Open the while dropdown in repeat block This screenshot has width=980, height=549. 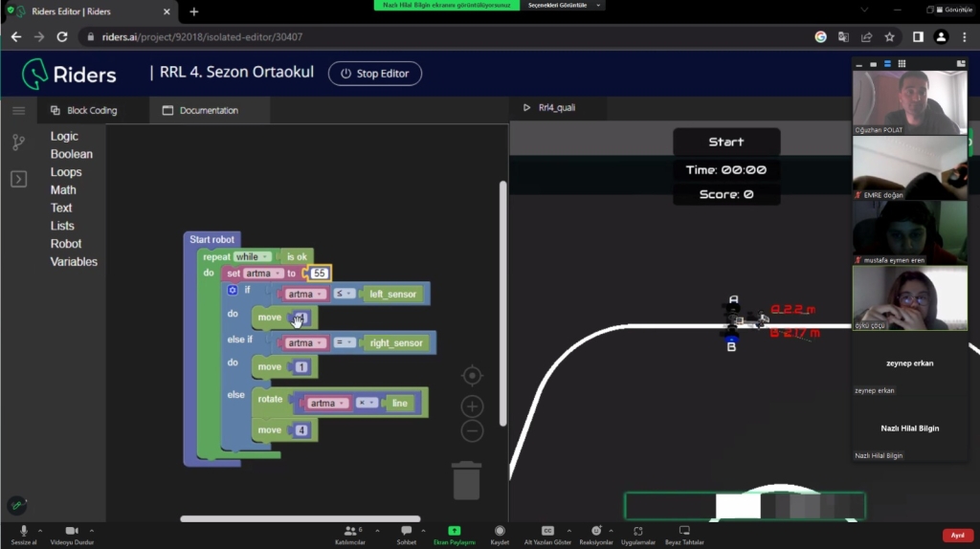tap(247, 256)
